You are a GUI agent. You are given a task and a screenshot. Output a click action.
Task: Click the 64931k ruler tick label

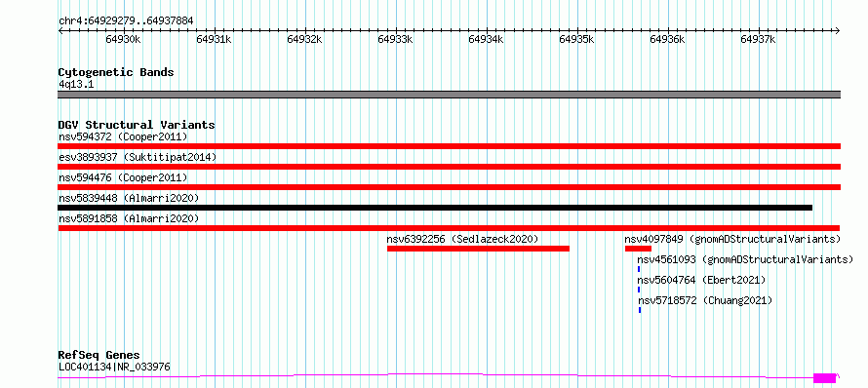tap(214, 39)
